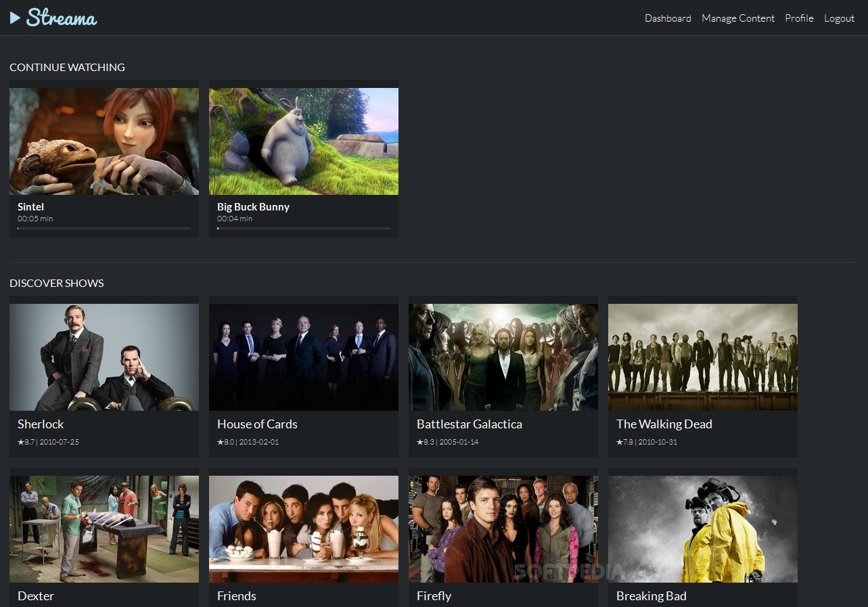
Task: Select the Firefly show thumbnail
Action: (x=503, y=529)
